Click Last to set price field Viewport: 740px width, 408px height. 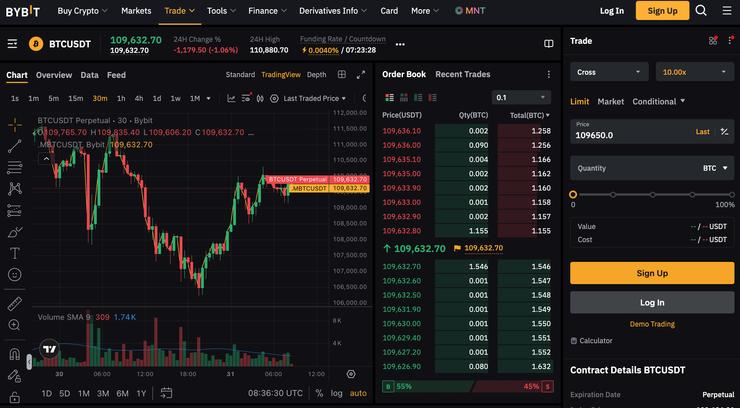pos(702,132)
